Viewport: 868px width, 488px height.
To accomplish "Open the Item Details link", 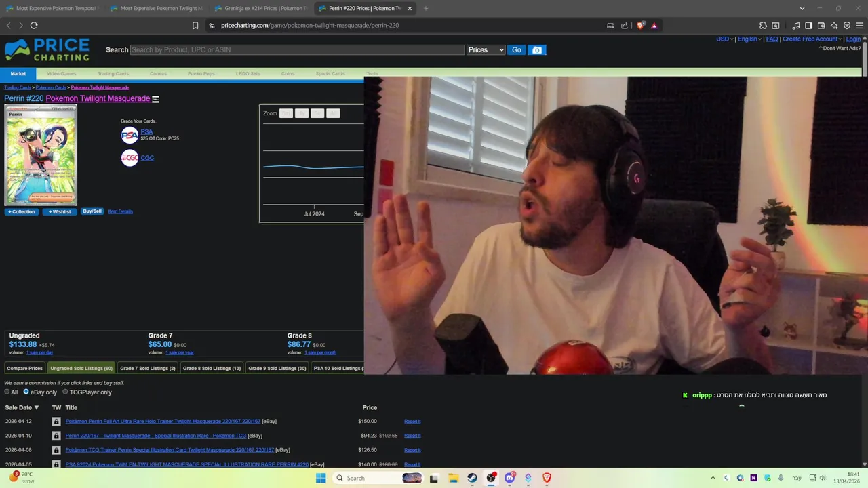I will pyautogui.click(x=120, y=211).
